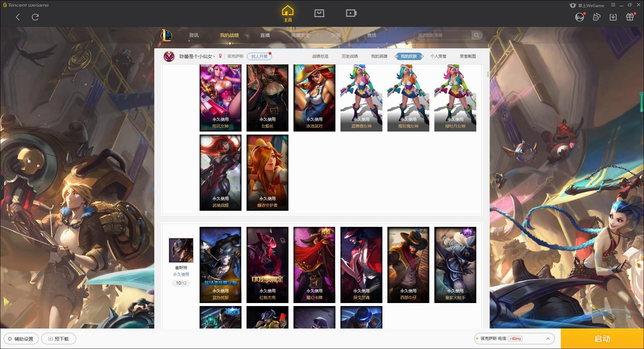
Task: Switch to 荣誉截图 sub-tab
Action: coord(468,56)
